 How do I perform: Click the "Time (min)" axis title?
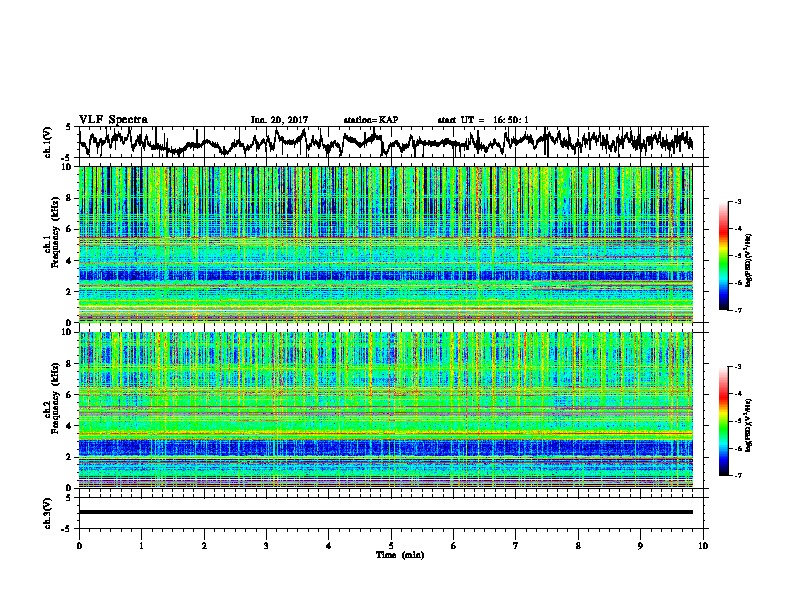click(x=400, y=555)
